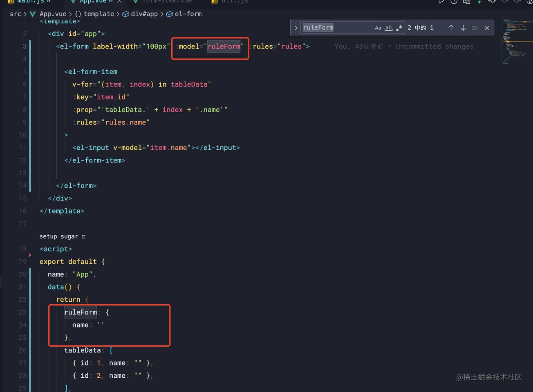
Task: Go to previous search match arrow
Action: pyautogui.click(x=451, y=28)
